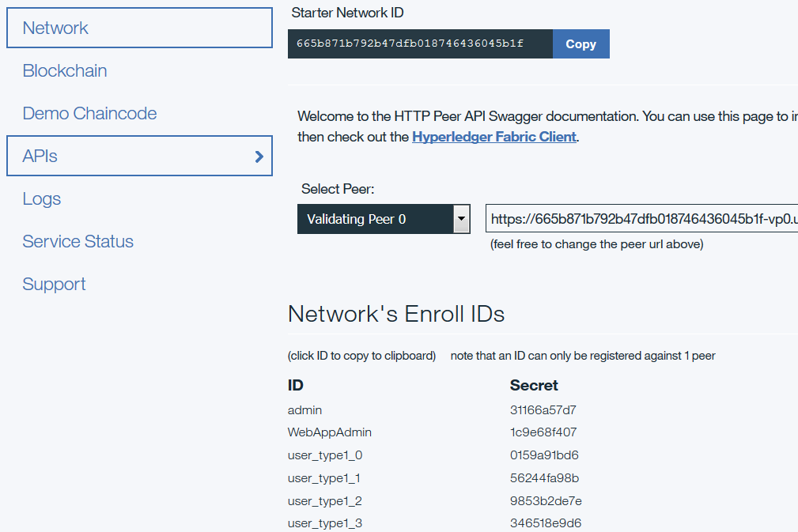
Task: Navigate to the Network section
Action: point(55,28)
